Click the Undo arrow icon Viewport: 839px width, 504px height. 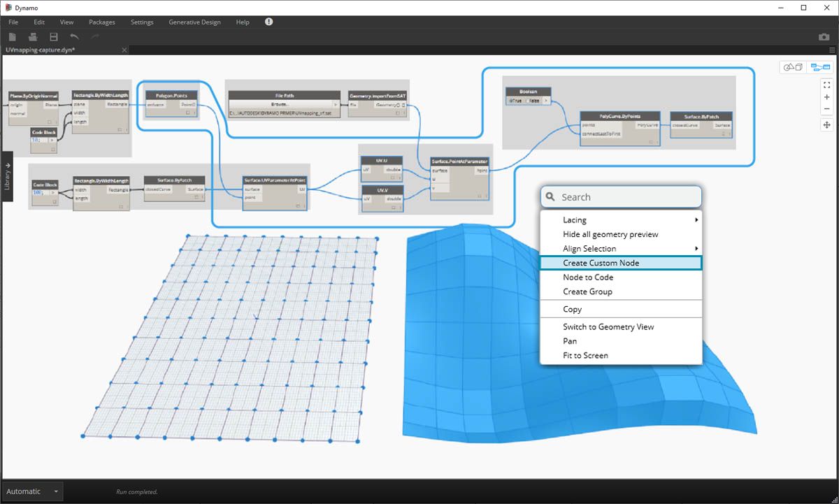coord(75,36)
